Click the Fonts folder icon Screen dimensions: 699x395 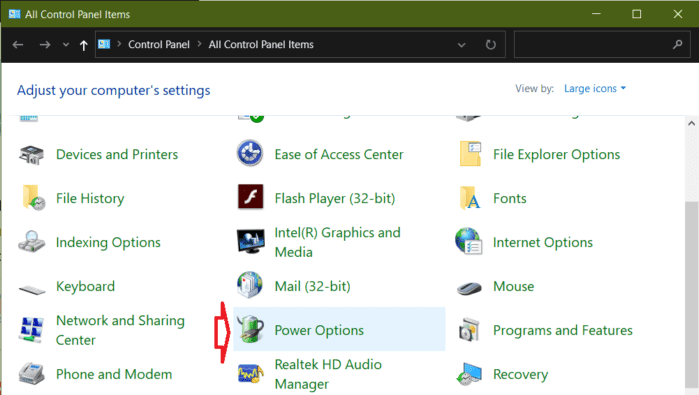click(x=469, y=198)
